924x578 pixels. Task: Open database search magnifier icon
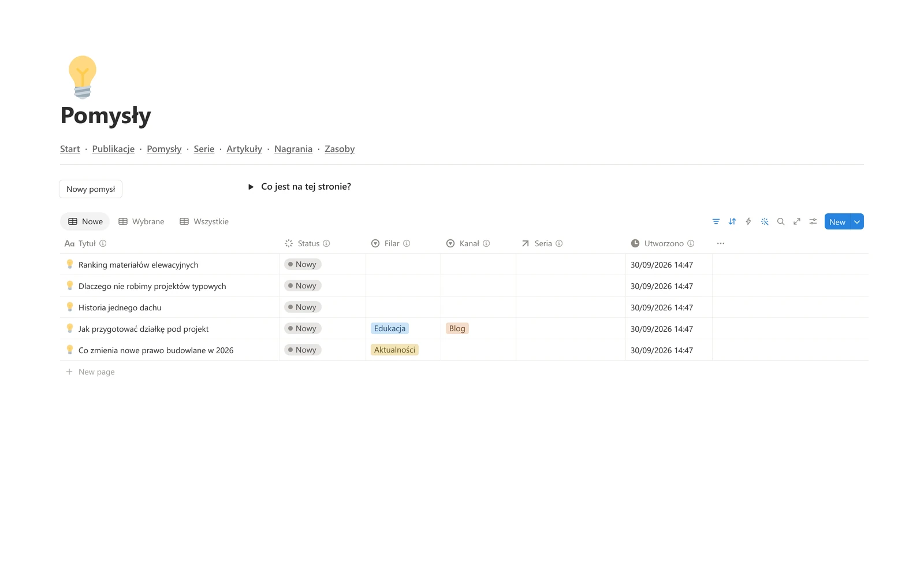point(781,221)
